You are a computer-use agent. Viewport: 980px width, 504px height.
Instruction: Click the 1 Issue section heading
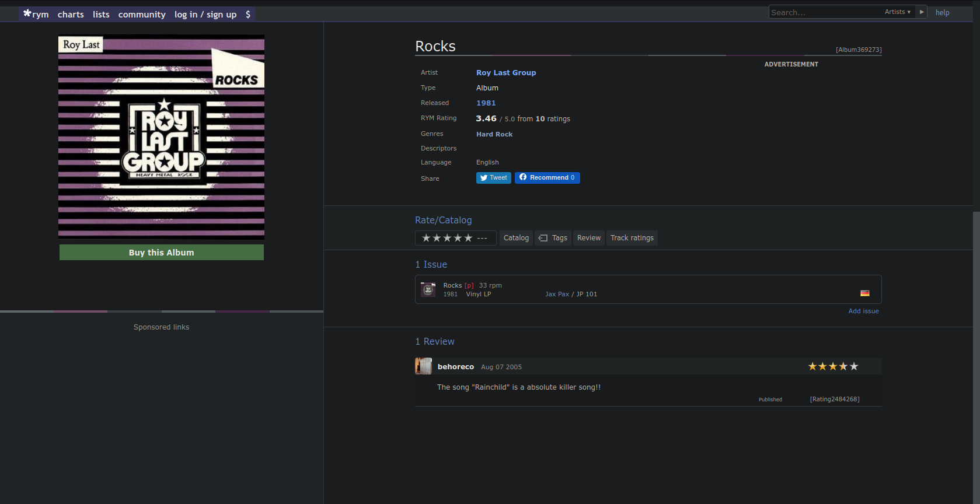[x=431, y=265]
